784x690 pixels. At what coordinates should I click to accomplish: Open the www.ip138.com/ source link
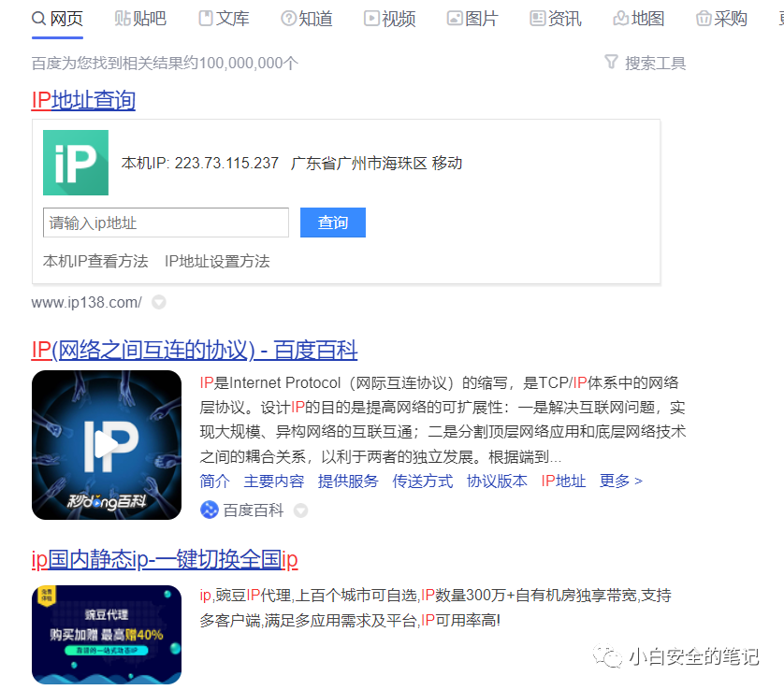point(86,302)
